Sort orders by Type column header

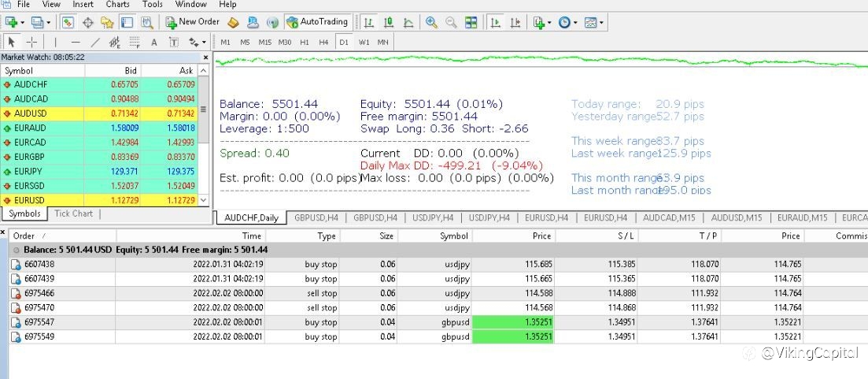click(x=302, y=236)
